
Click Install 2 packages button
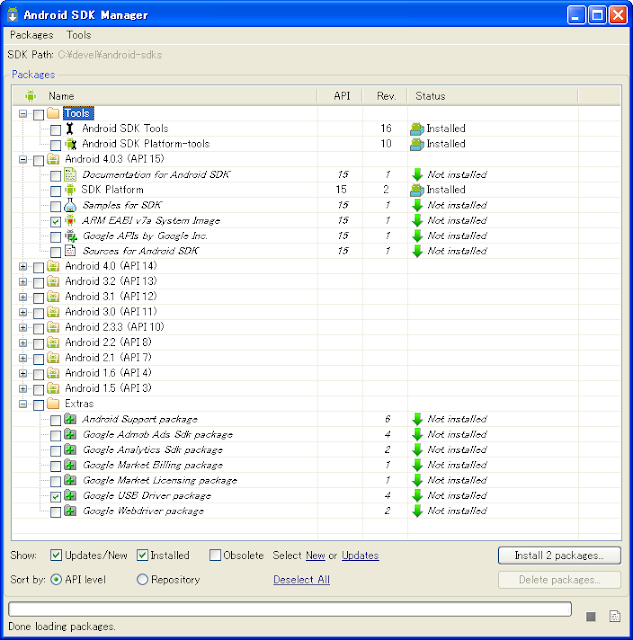tap(559, 556)
